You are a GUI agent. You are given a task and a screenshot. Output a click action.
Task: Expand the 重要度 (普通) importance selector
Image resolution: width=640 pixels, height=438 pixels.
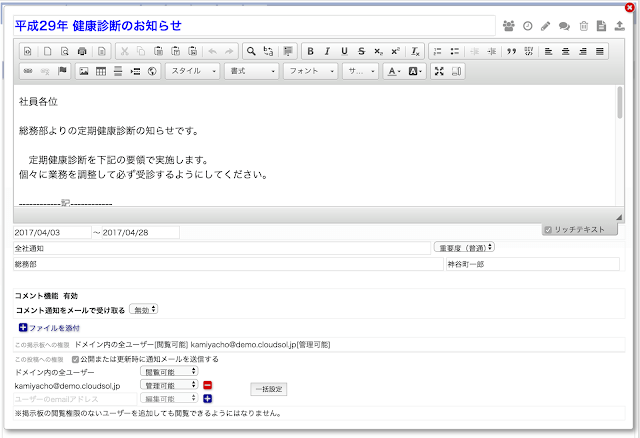[465, 247]
